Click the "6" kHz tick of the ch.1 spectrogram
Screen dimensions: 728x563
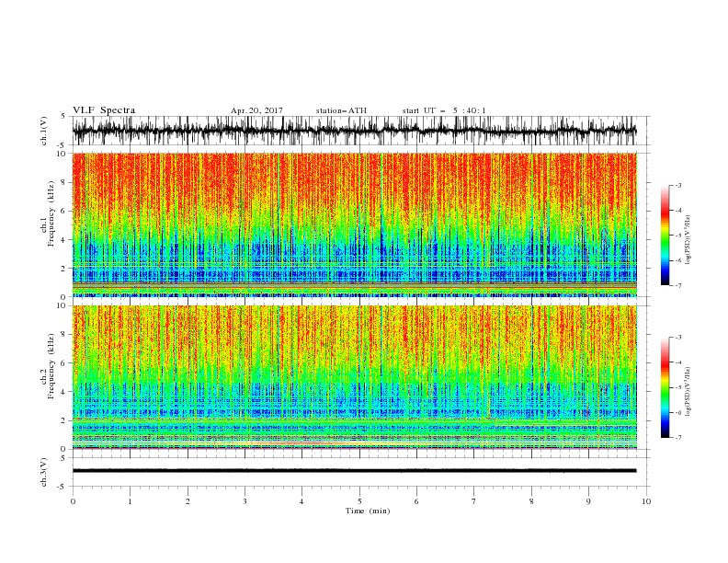tap(64, 211)
